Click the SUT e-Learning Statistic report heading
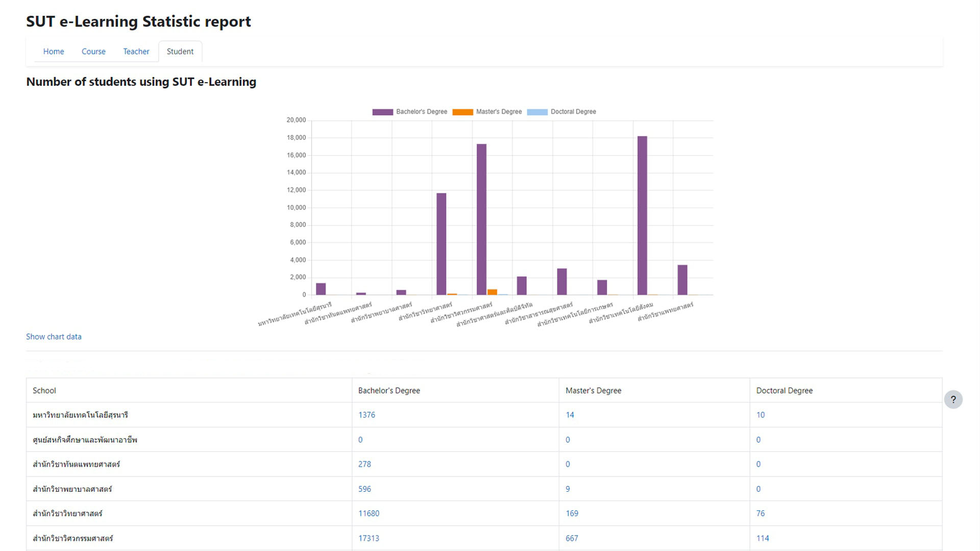 tap(138, 21)
